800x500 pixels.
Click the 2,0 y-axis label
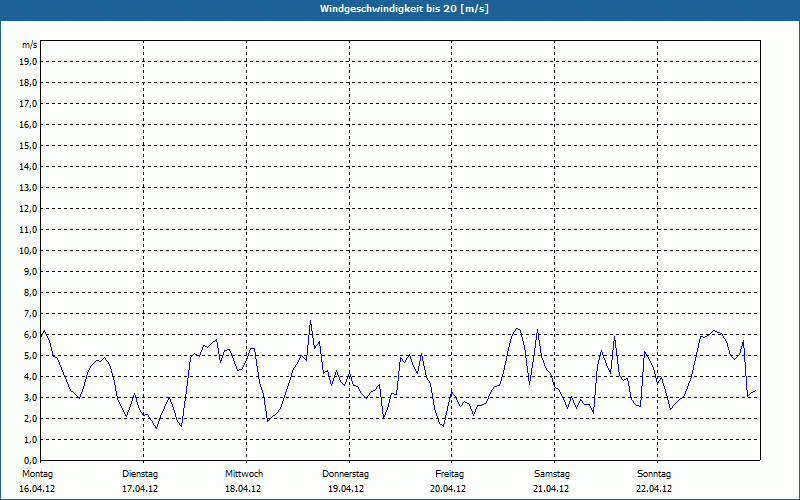coord(30,418)
